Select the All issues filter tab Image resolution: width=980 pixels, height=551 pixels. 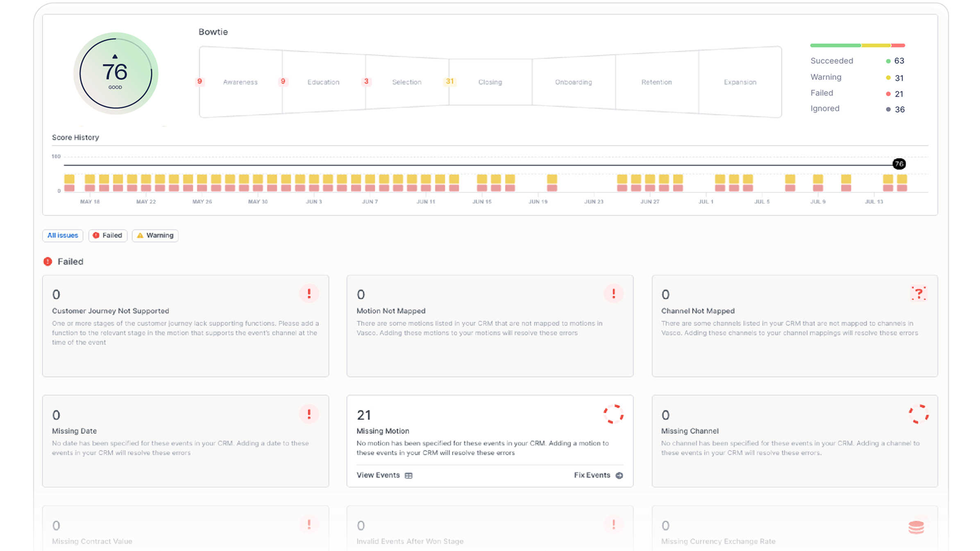pos(63,236)
